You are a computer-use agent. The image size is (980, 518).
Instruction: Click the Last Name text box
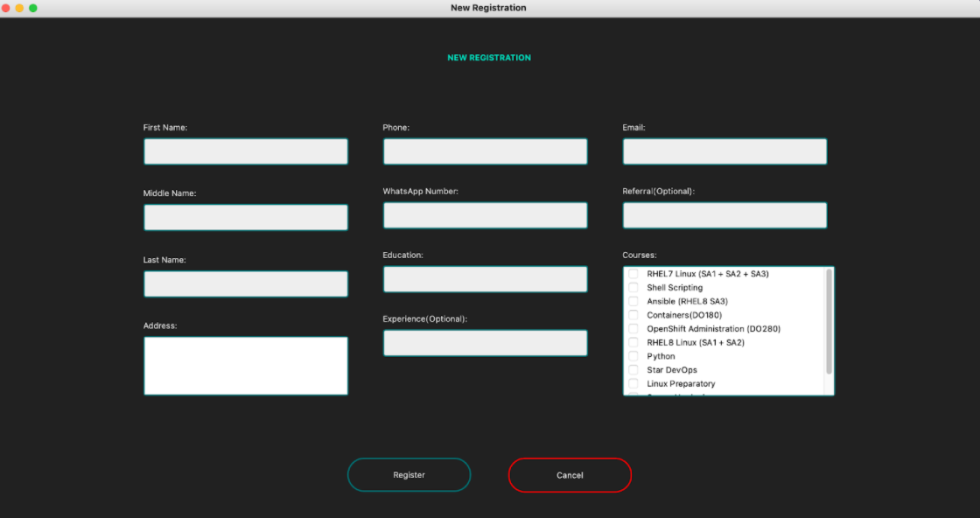tap(245, 283)
